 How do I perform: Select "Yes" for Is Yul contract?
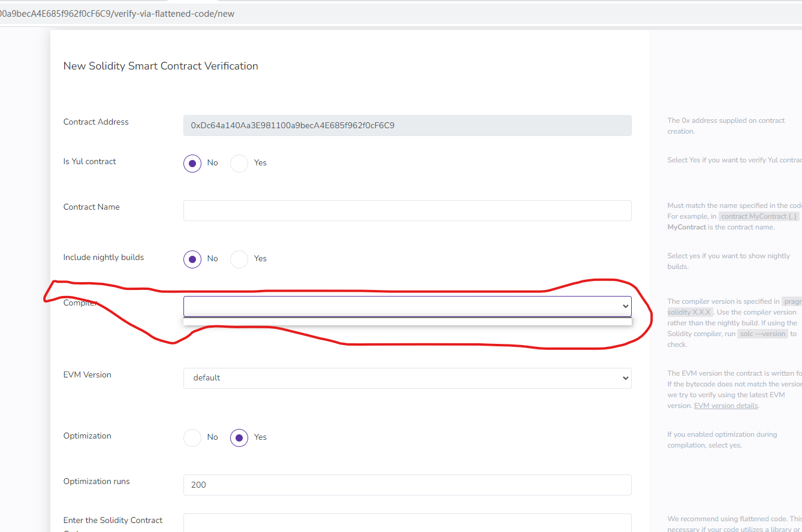[239, 163]
